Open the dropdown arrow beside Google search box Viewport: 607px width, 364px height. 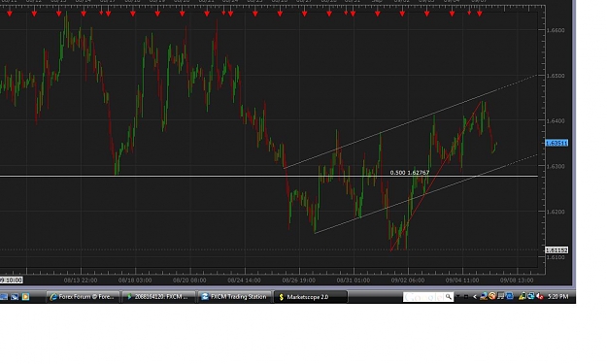point(458,296)
